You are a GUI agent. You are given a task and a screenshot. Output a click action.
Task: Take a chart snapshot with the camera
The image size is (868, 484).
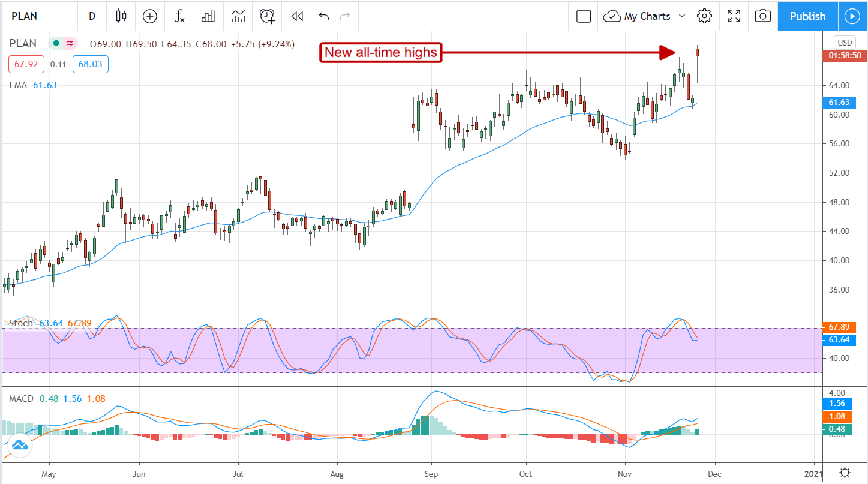(762, 16)
